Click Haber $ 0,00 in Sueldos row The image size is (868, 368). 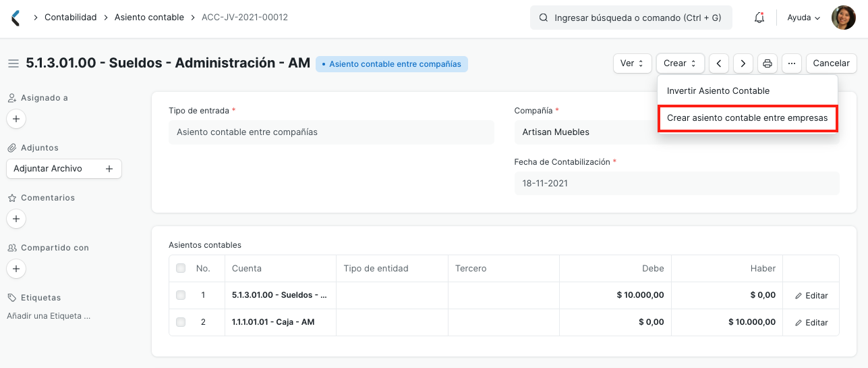click(763, 296)
